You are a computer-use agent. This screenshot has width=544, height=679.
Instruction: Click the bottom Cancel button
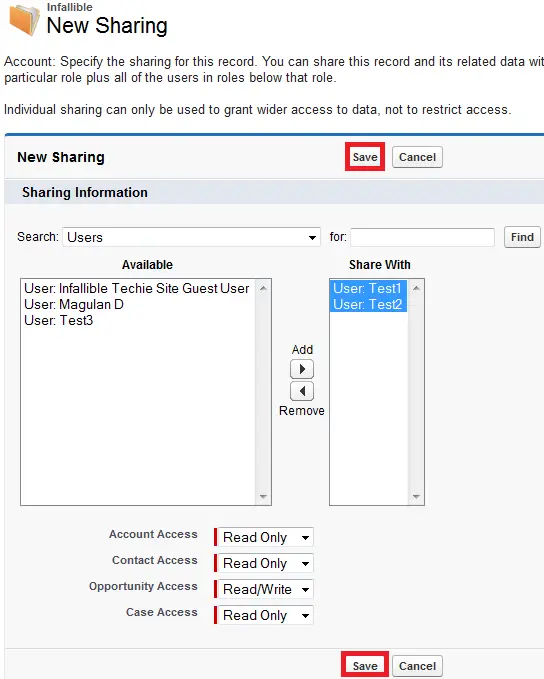click(x=417, y=666)
